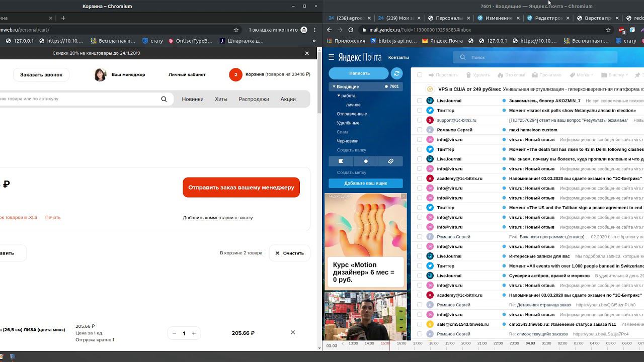Screen dimensions: 644x362
Task: Collapse the работа subfolder arrow
Action: 339,96
